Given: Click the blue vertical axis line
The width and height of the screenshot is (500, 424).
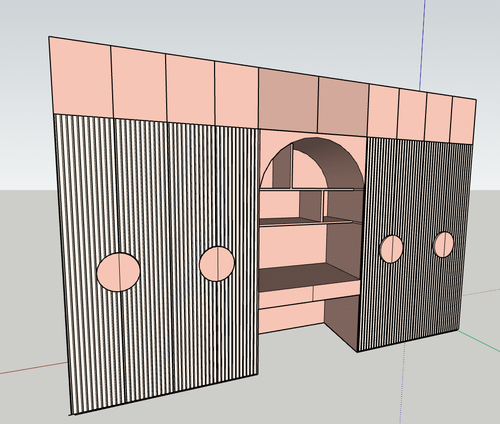Looking at the screenshot, I should point(423,43).
